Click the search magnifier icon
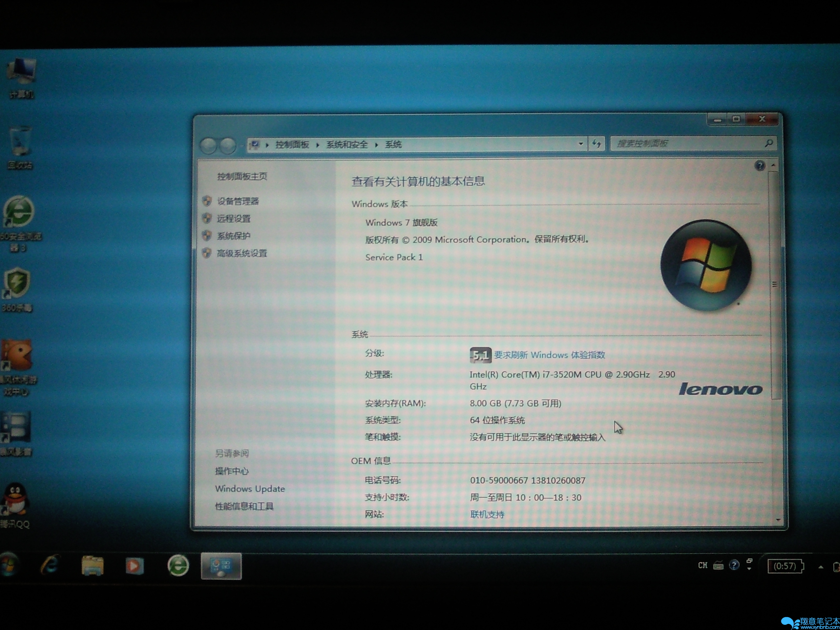The height and width of the screenshot is (630, 840). pyautogui.click(x=768, y=143)
